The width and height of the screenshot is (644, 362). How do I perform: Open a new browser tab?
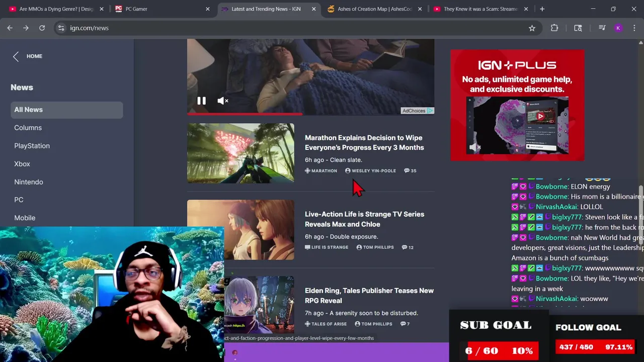tap(542, 9)
